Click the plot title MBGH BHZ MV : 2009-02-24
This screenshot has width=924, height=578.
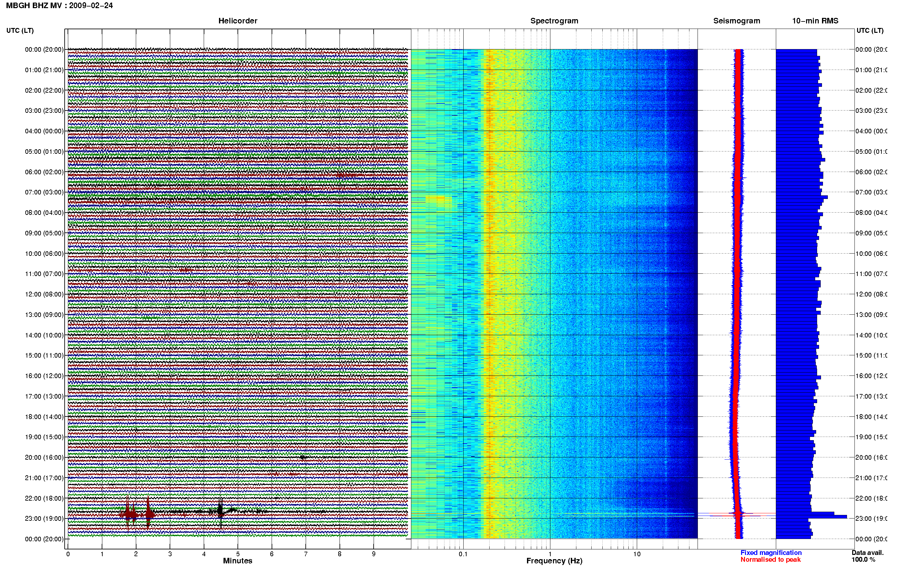[59, 5]
